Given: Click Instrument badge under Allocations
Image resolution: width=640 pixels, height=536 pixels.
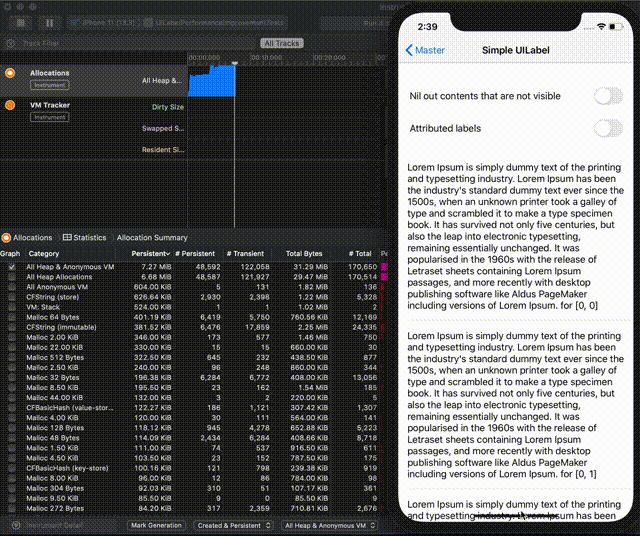Looking at the screenshot, I should pyautogui.click(x=49, y=85).
